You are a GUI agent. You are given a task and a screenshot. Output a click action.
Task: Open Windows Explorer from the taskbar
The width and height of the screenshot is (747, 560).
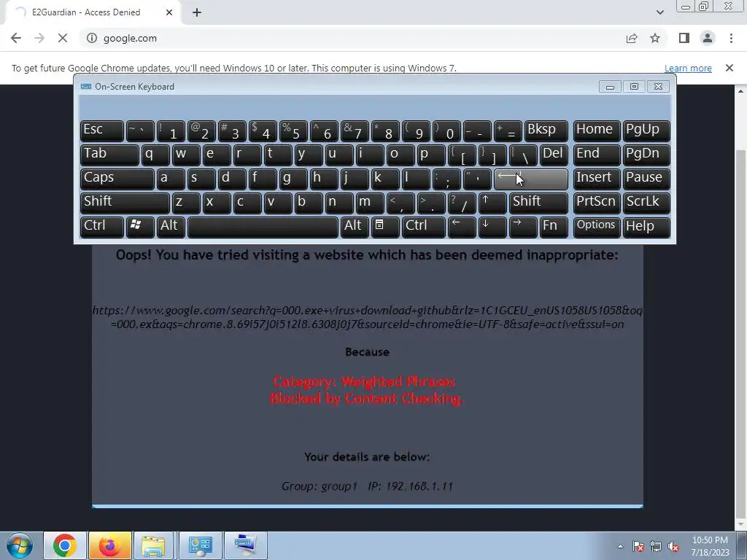tap(153, 545)
